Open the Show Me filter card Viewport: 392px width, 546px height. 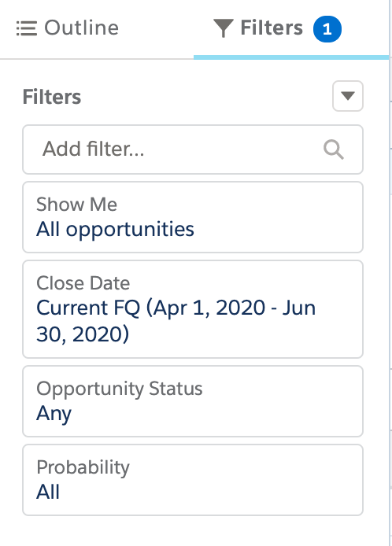[x=193, y=217]
